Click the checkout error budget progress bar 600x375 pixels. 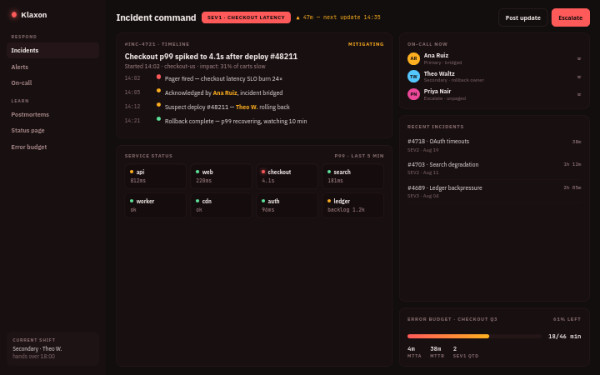click(x=474, y=336)
